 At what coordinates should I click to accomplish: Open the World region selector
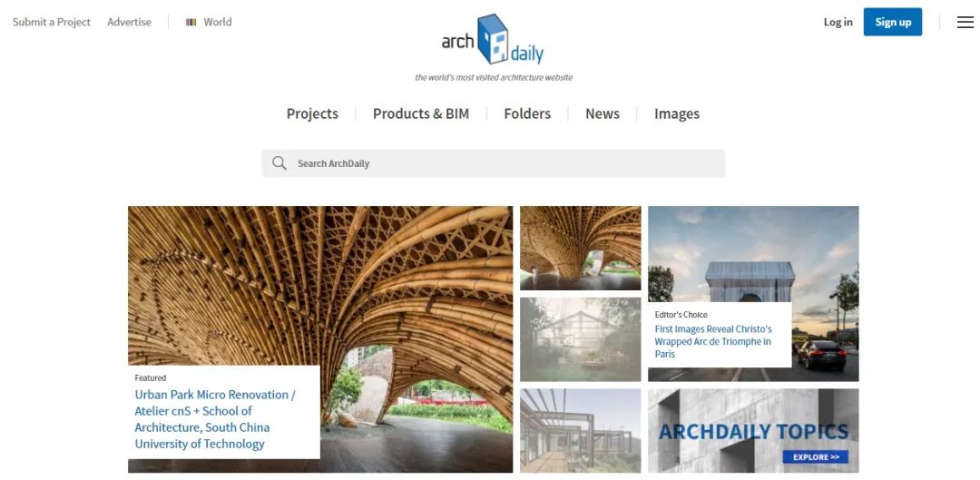(209, 22)
